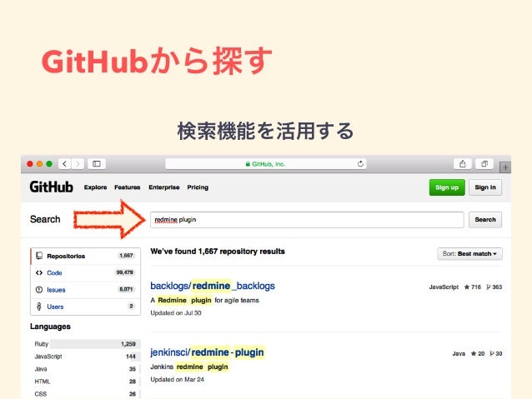Viewport: 532px width, 399px height.
Task: Open the Explore menu item
Action: point(95,187)
